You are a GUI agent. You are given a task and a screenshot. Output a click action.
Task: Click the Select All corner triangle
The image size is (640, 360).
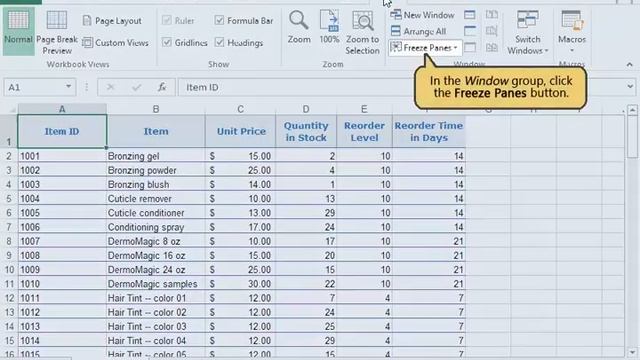pos(12,110)
